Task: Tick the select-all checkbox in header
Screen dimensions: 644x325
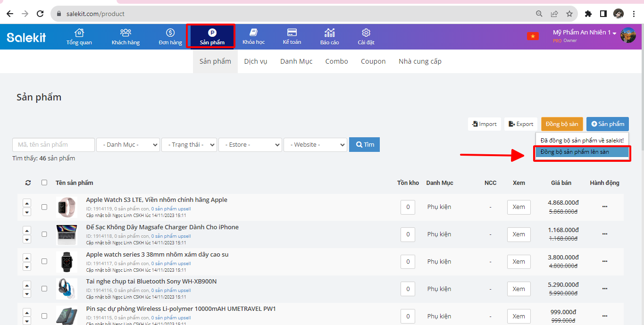Action: pyautogui.click(x=44, y=183)
